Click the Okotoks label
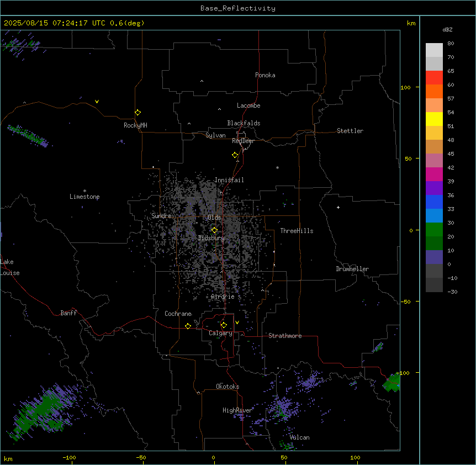Screen dimensions: 476x465 click(228, 387)
